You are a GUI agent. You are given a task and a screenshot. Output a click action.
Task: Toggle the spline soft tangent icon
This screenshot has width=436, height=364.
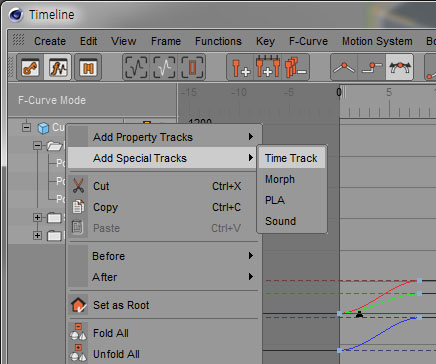coord(400,68)
